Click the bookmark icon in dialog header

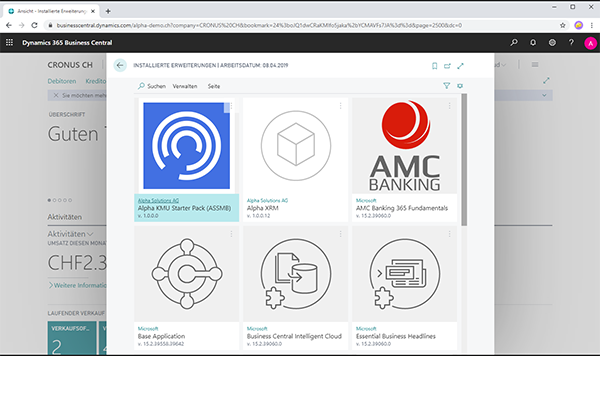click(434, 65)
